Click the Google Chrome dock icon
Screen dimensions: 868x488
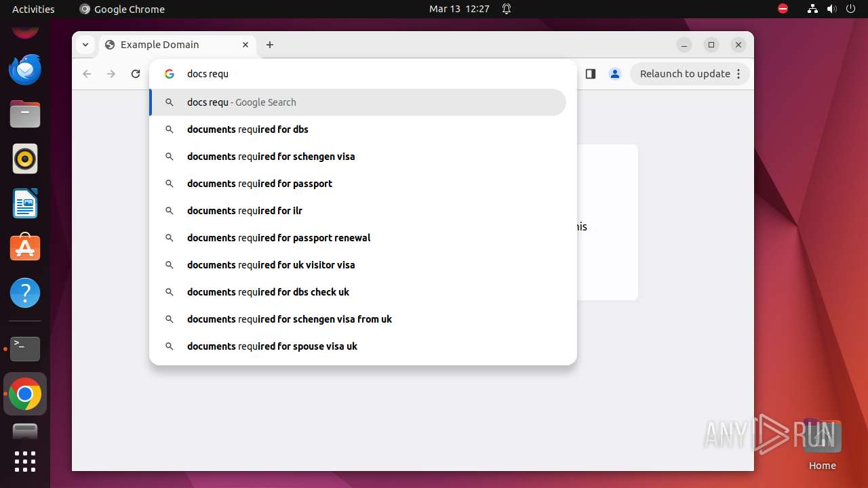pyautogui.click(x=25, y=394)
